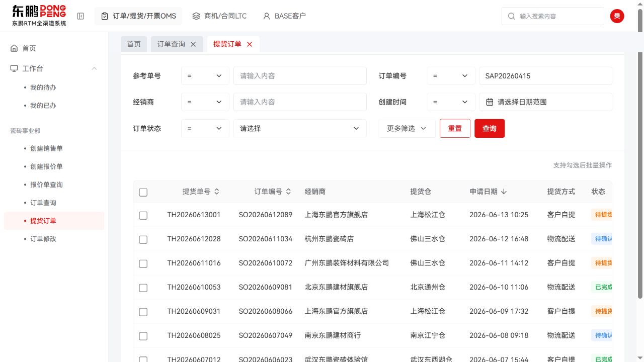This screenshot has height=362, width=644.
Task: Check the row TH20260608025
Action: point(143,336)
